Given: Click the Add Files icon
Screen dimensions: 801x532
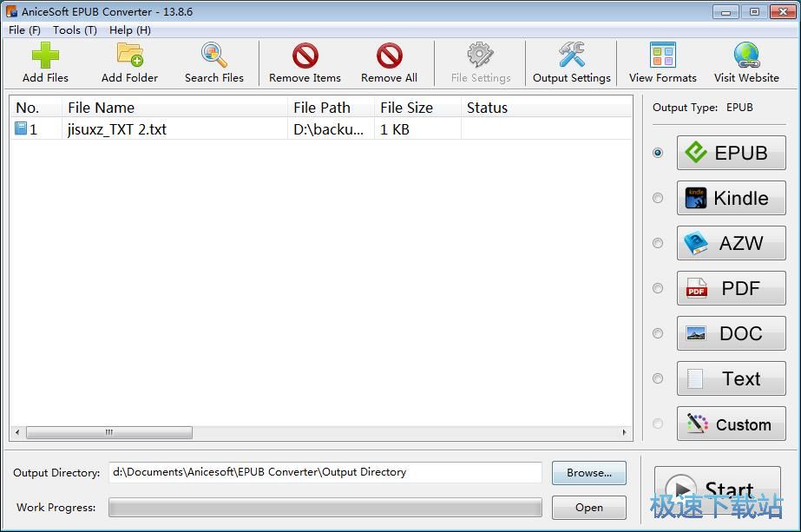Looking at the screenshot, I should (43, 61).
